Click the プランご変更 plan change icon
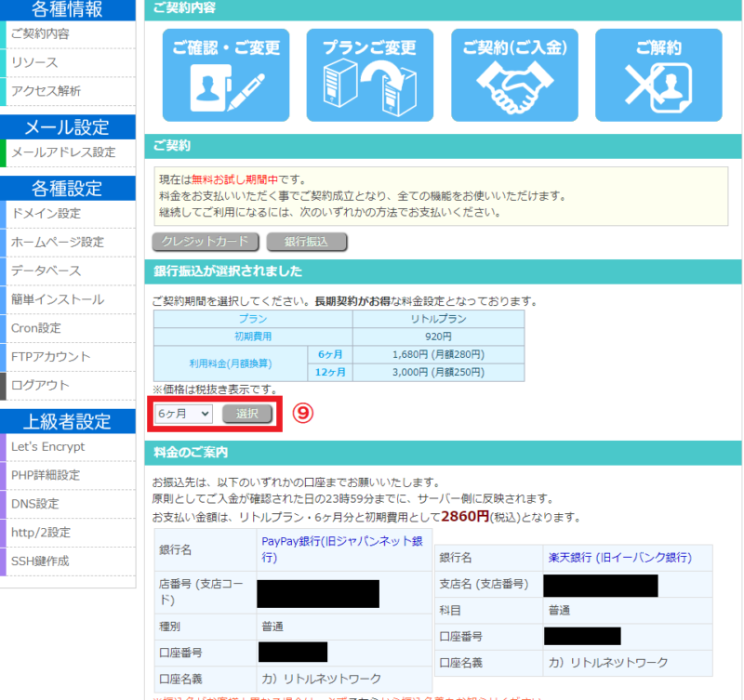 click(370, 74)
